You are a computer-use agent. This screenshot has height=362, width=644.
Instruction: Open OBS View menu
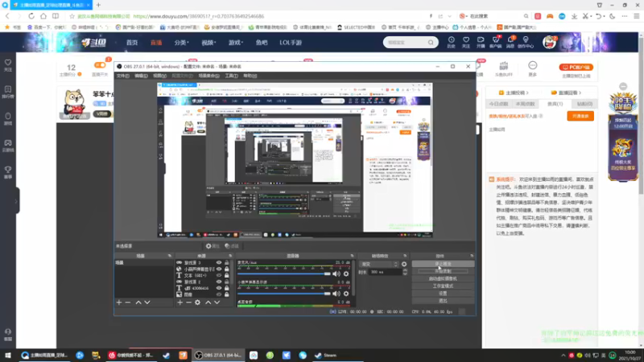[159, 76]
